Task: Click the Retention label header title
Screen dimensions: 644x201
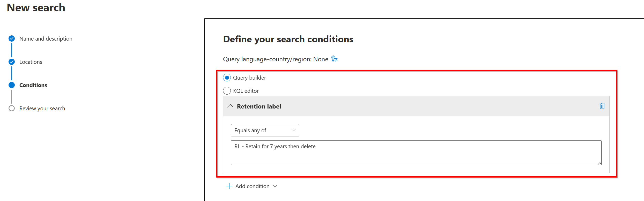Action: [x=259, y=106]
